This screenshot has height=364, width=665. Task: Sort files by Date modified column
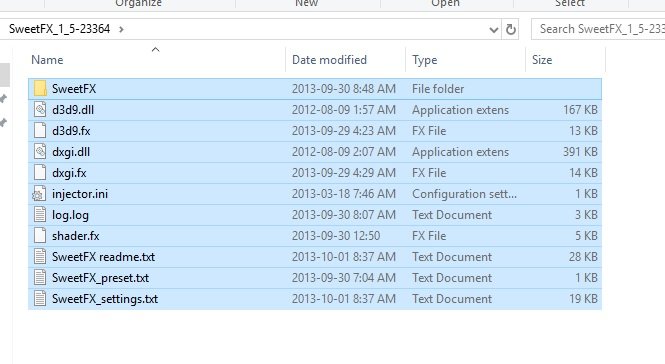pos(329,60)
